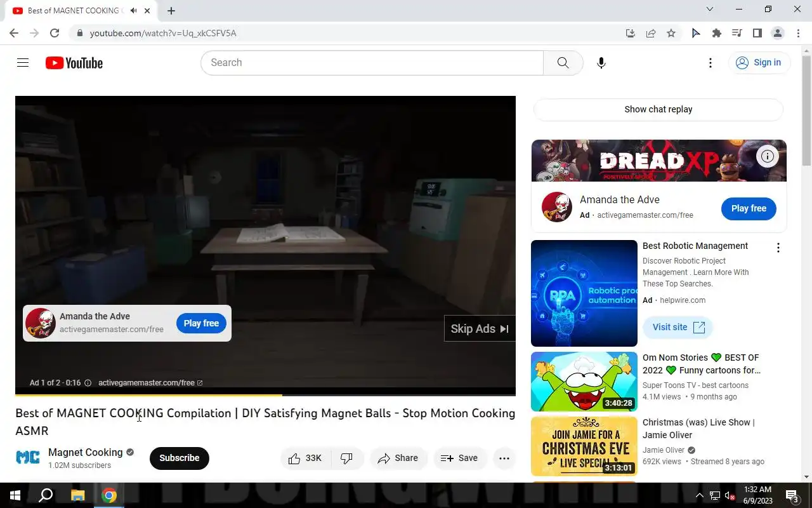
Task: Open the taskbar clock showing 1:32 AM
Action: [x=758, y=495]
